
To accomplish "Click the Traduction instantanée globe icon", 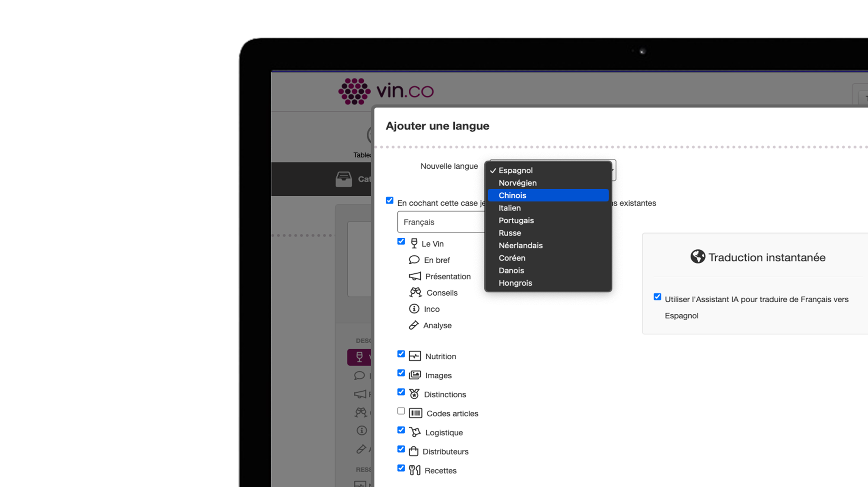I will (698, 257).
